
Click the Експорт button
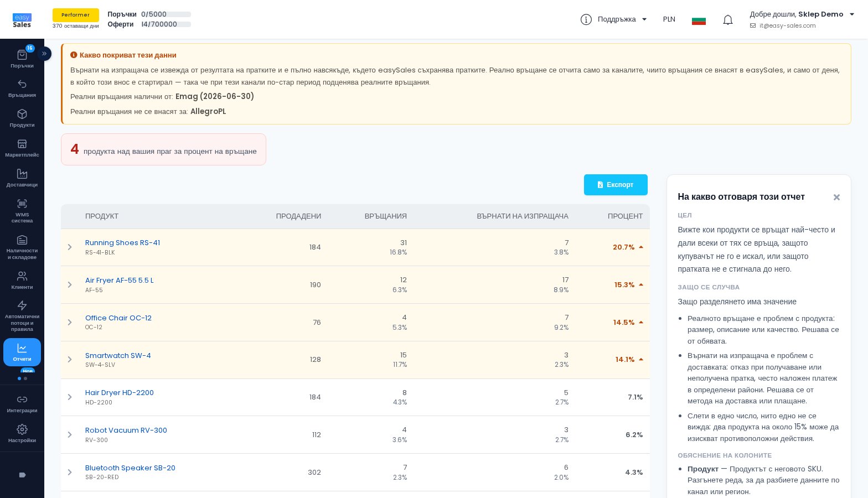point(616,185)
